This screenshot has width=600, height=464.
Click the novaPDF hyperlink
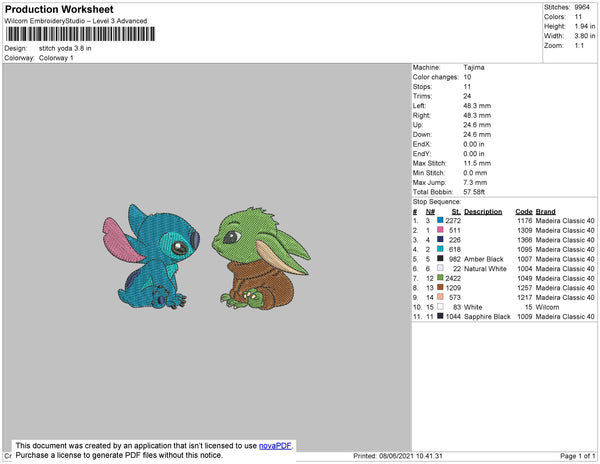[273, 445]
